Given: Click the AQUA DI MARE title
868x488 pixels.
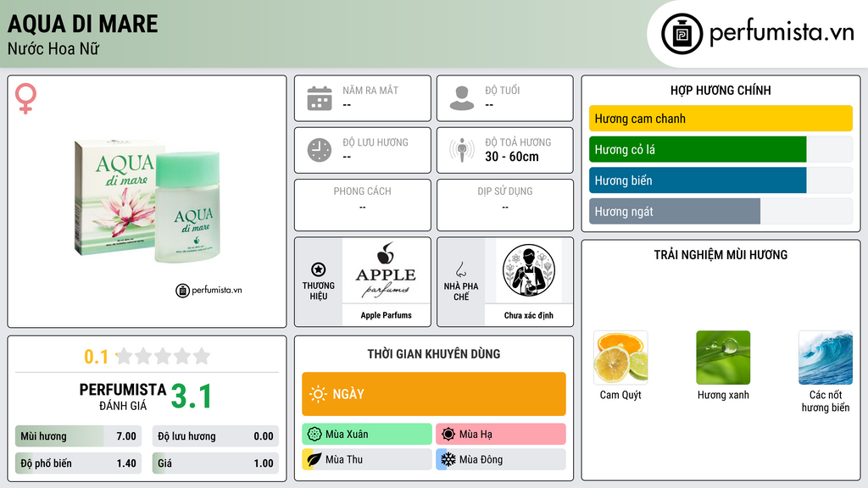Looking at the screenshot, I should 82,24.
